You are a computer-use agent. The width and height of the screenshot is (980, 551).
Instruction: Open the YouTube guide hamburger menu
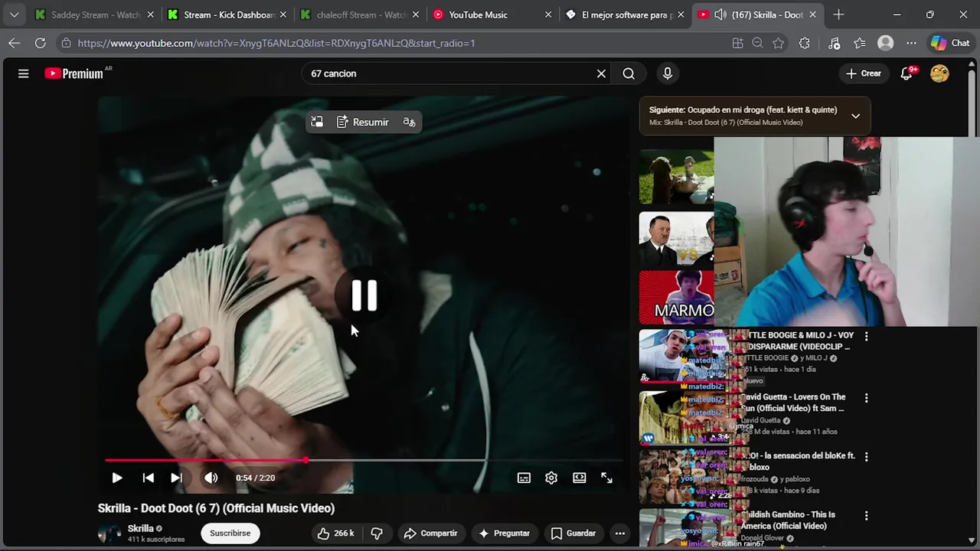point(24,73)
